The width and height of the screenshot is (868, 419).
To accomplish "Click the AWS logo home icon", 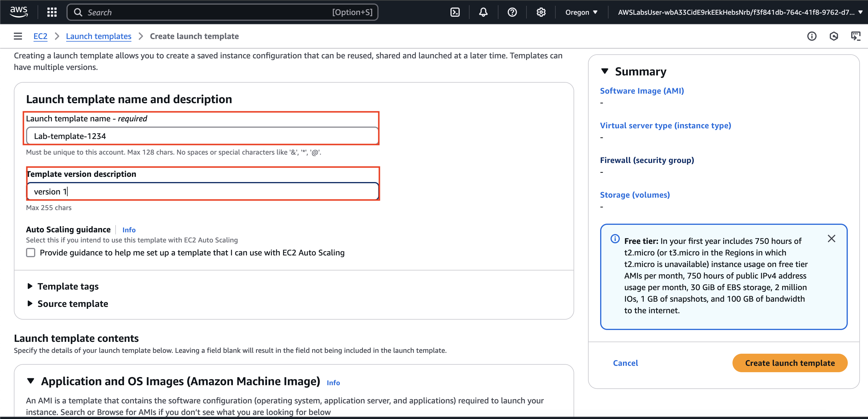I will [19, 12].
